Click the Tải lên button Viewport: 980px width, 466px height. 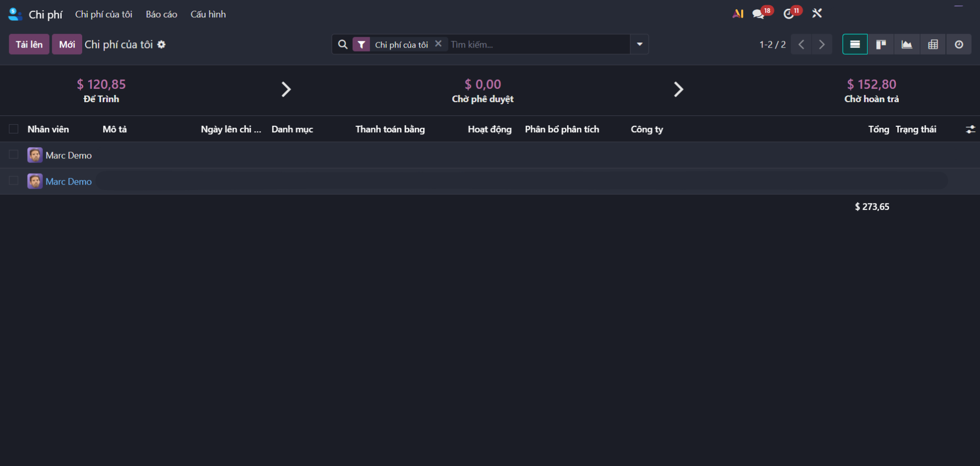(x=29, y=44)
